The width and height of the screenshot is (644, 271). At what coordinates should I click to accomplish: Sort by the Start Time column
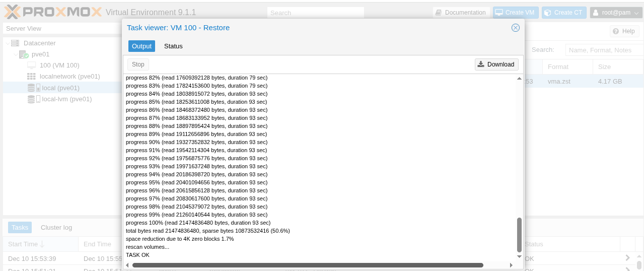click(41, 244)
